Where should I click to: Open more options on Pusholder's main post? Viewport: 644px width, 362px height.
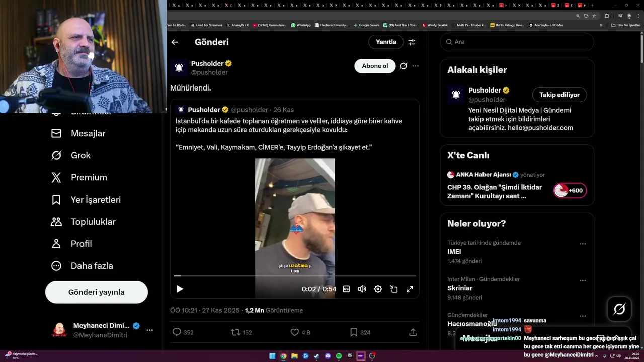pyautogui.click(x=415, y=66)
